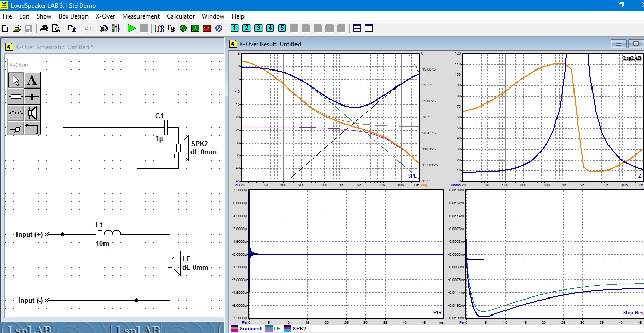Image resolution: width=644 pixels, height=333 pixels.
Task: Open the Box Design menu
Action: point(74,16)
